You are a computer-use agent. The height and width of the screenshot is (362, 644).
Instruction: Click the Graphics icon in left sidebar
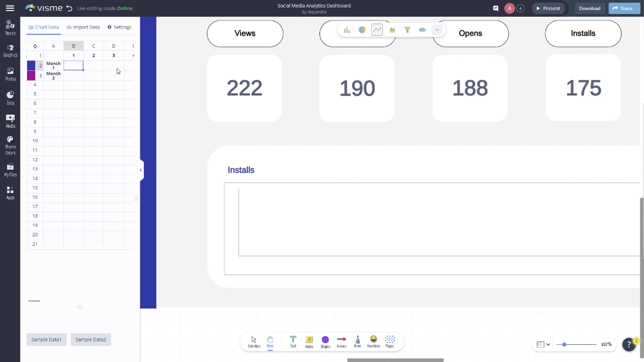tap(10, 51)
